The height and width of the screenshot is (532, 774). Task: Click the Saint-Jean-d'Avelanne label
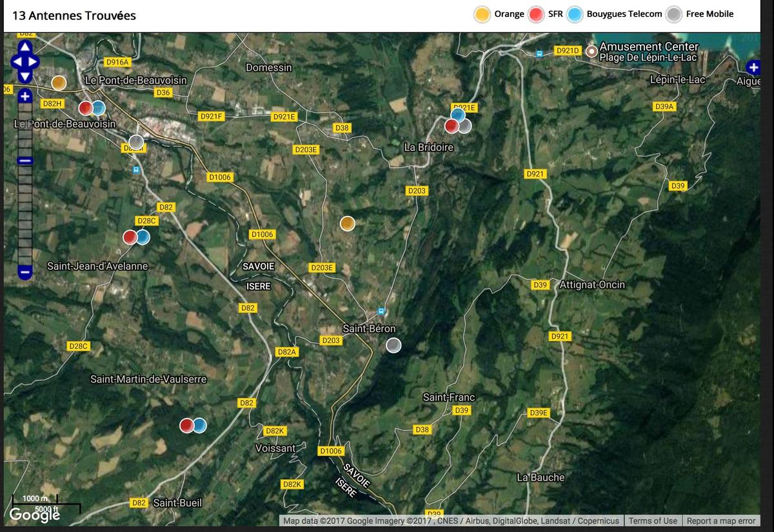[x=97, y=266]
